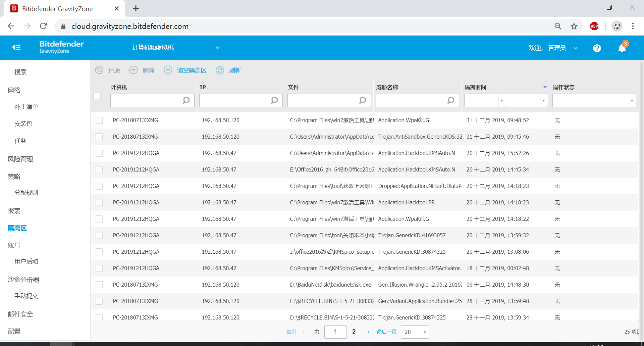Go back with the browser back arrow

tap(11, 26)
